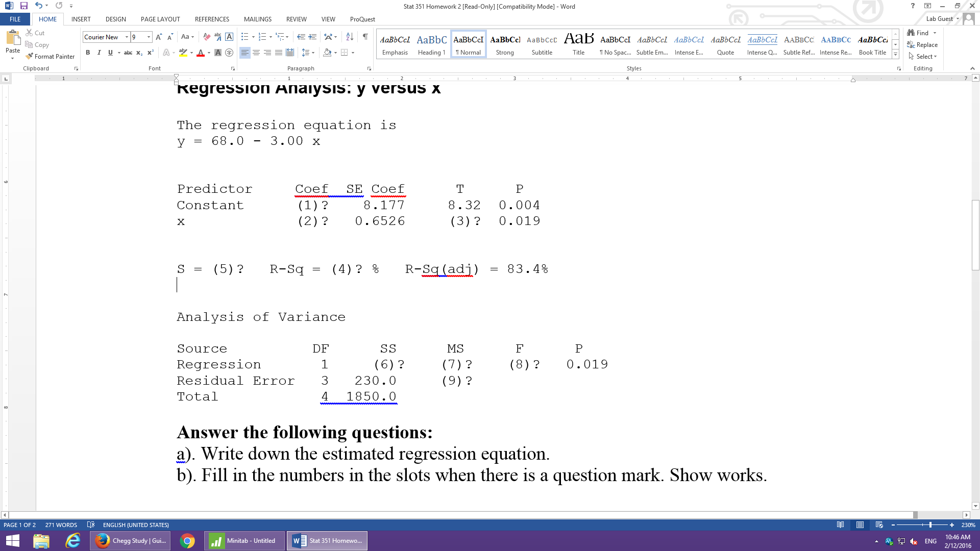Apply strikethrough to text
The image size is (980, 551).
coord(128,53)
